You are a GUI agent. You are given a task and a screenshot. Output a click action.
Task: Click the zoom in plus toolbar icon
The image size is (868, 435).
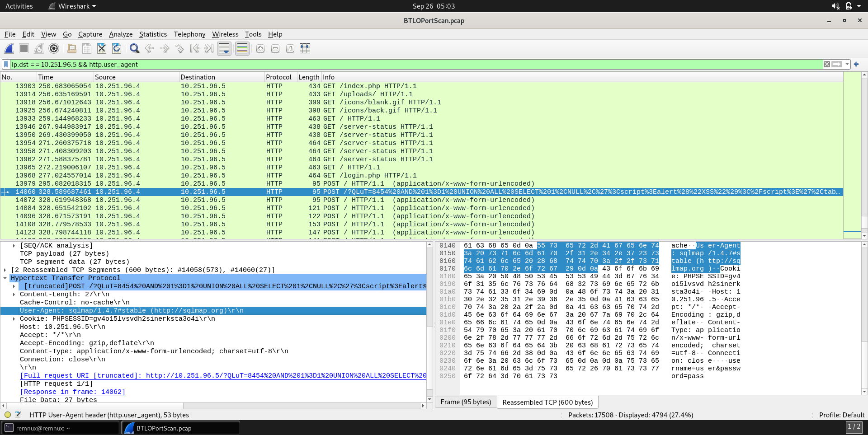(260, 49)
